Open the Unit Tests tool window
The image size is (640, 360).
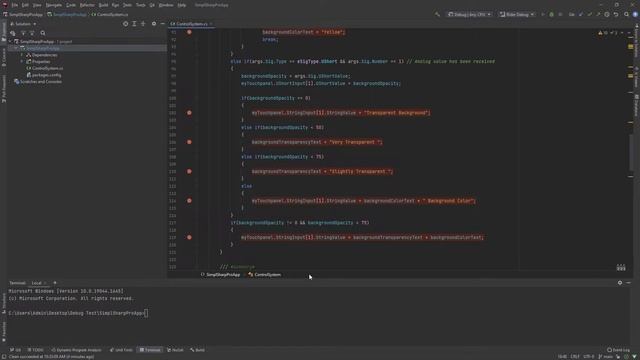point(121,350)
